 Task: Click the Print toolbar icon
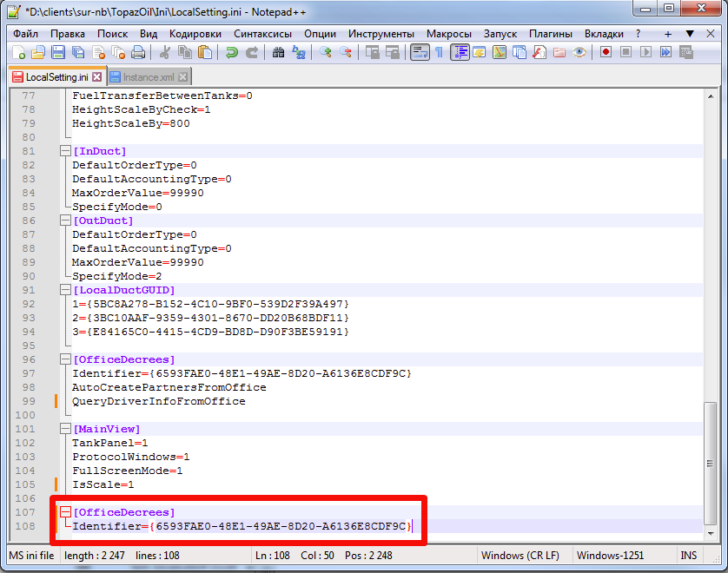coord(138,52)
